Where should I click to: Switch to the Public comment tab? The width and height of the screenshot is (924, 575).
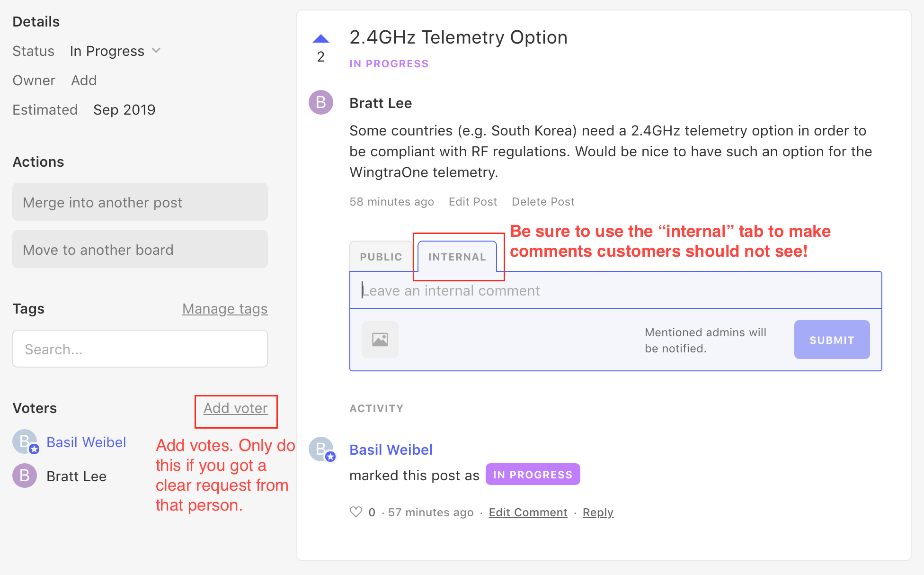click(381, 257)
